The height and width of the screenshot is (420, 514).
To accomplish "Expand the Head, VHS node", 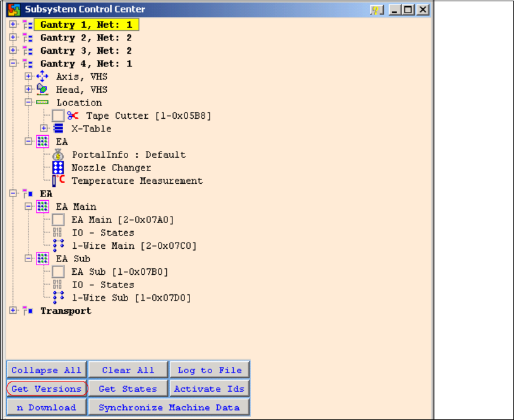I will pyautogui.click(x=28, y=89).
